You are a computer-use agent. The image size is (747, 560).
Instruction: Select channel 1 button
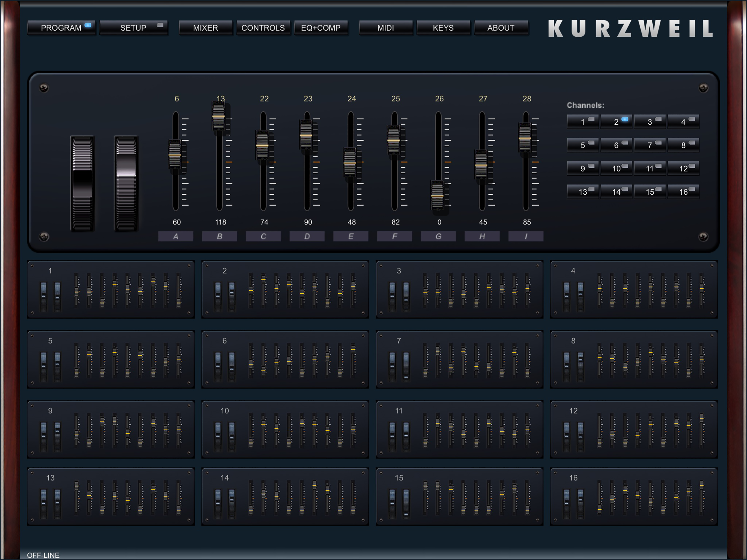(x=583, y=122)
